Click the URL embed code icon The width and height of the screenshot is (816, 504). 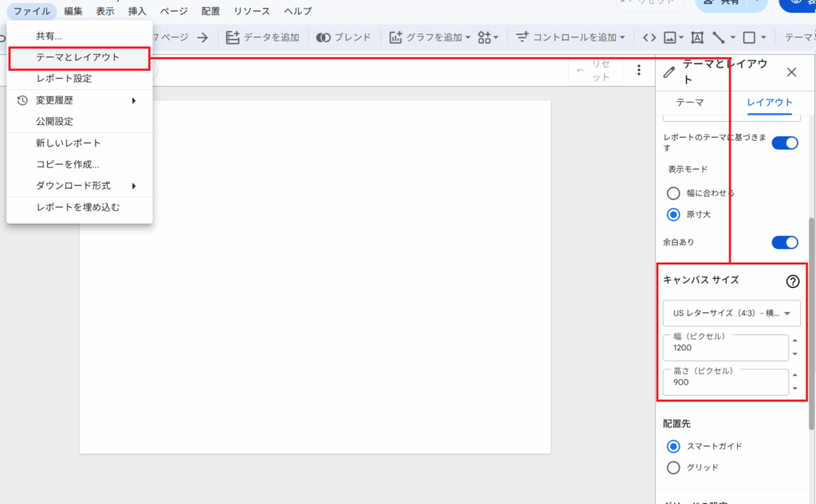click(x=649, y=37)
